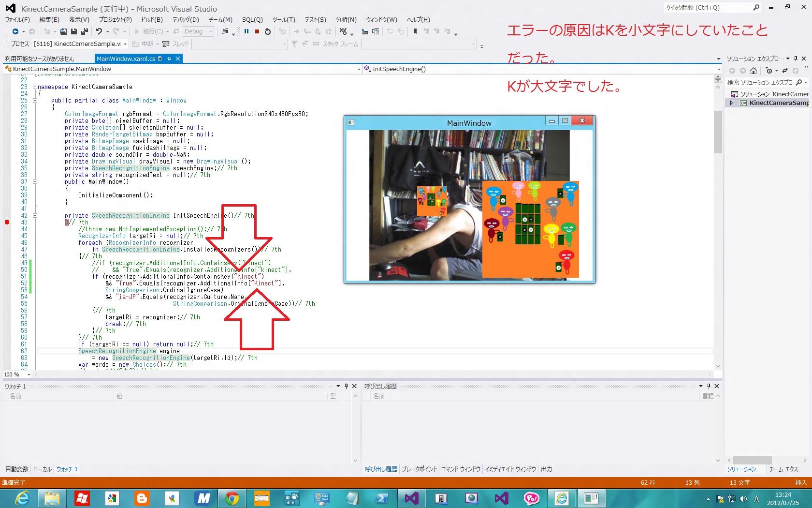Pause debugging with the Break All icon
The width and height of the screenshot is (812, 508).
pos(246,31)
